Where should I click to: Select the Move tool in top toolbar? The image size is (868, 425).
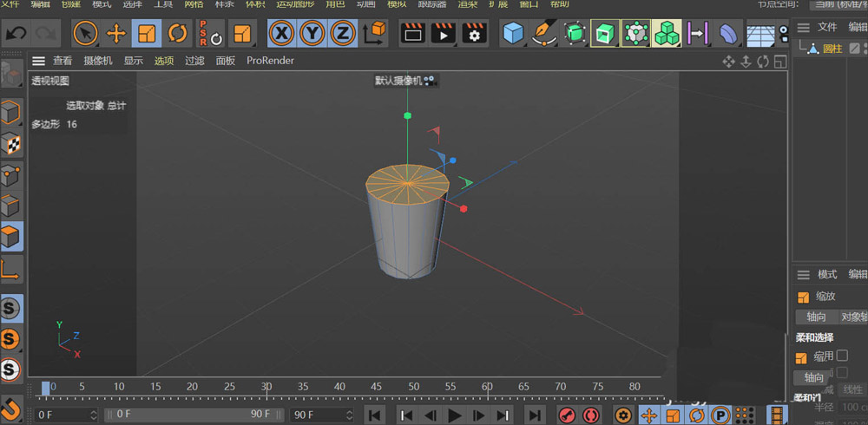115,34
